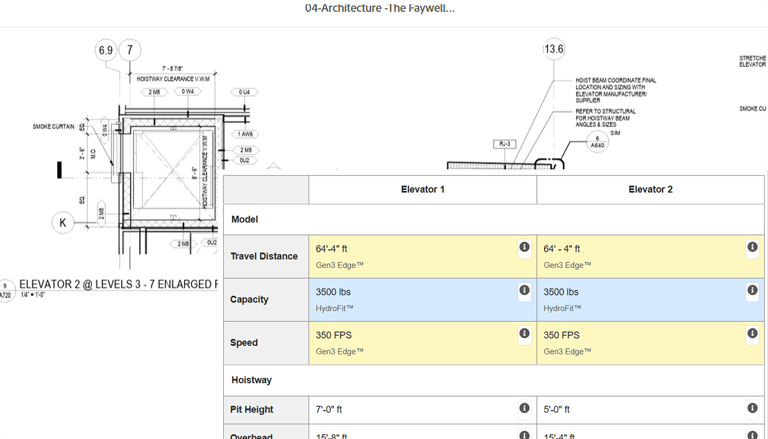
Task: Open info icon for Elevator 2 Capacity
Action: [752, 290]
